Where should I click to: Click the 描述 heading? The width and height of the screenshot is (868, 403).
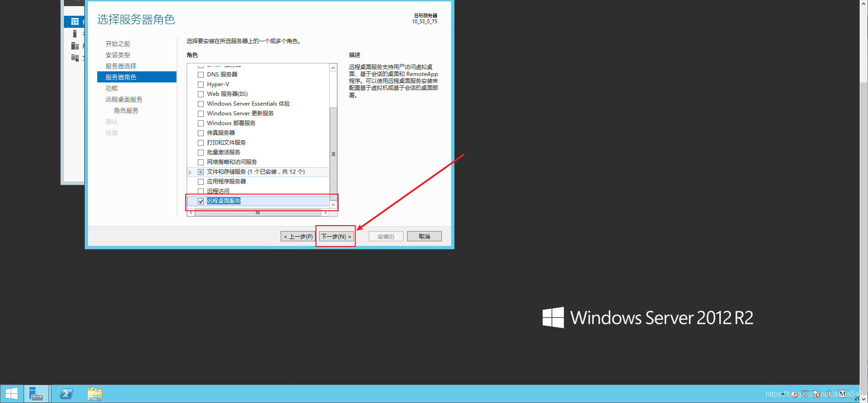click(354, 55)
